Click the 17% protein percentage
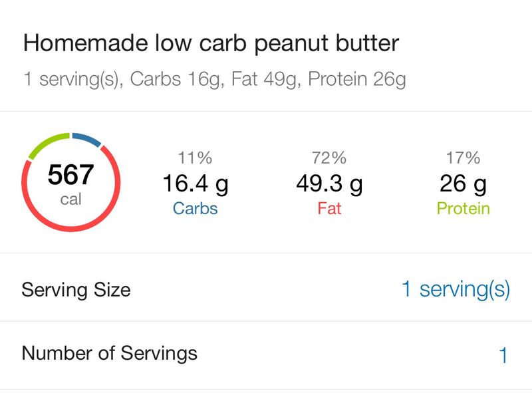The image size is (532, 397). (x=463, y=158)
